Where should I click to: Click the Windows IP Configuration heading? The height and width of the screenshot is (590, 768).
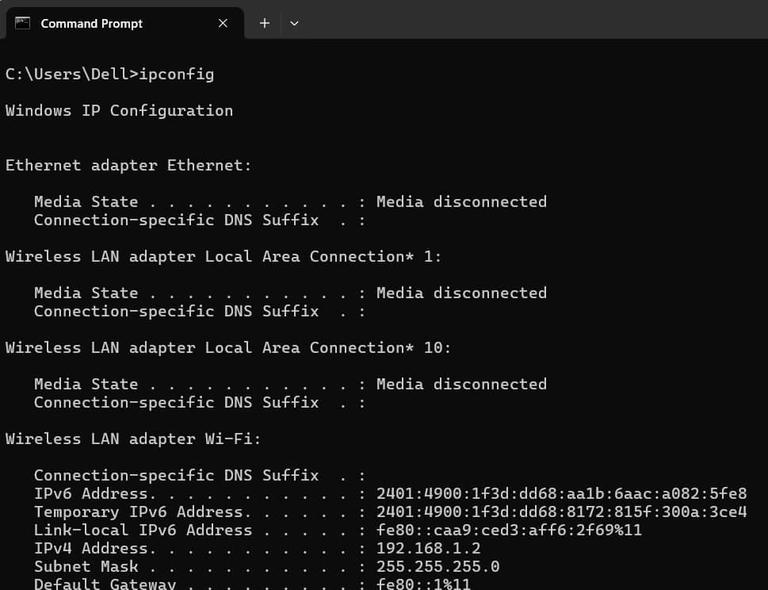[x=119, y=111]
